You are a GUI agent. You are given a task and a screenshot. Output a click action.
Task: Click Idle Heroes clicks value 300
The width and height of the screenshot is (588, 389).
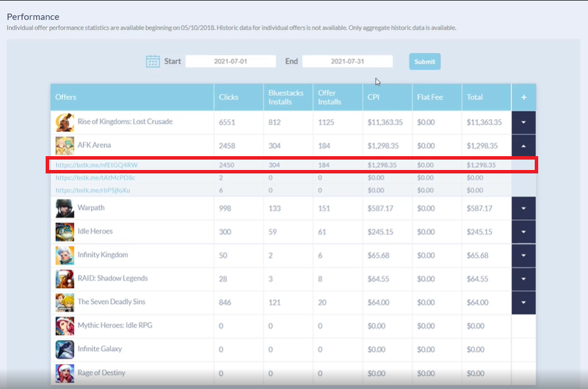tap(225, 232)
